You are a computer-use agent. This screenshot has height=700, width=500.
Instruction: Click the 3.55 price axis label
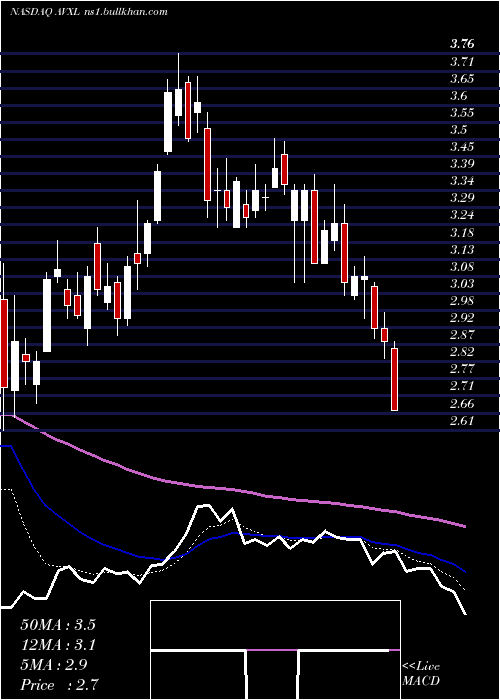[462, 112]
